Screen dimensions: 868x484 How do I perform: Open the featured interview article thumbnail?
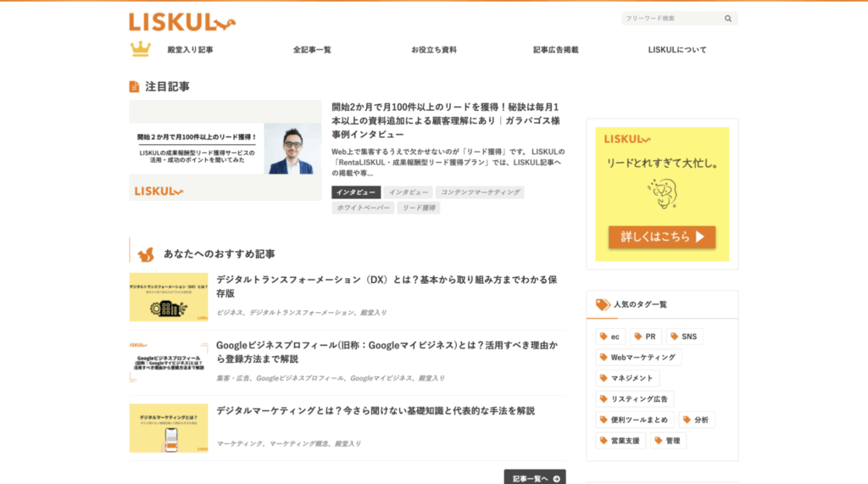click(225, 150)
